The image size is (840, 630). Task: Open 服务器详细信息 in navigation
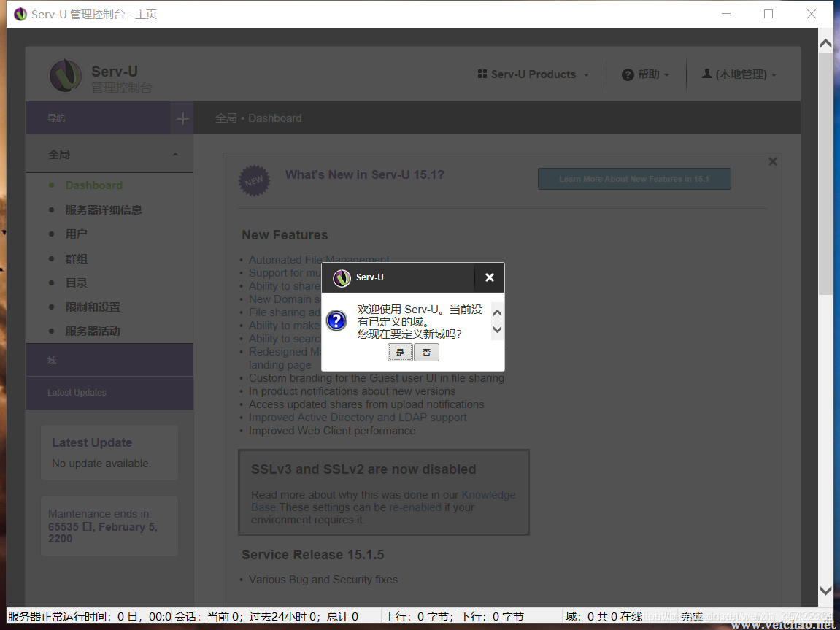(x=104, y=210)
